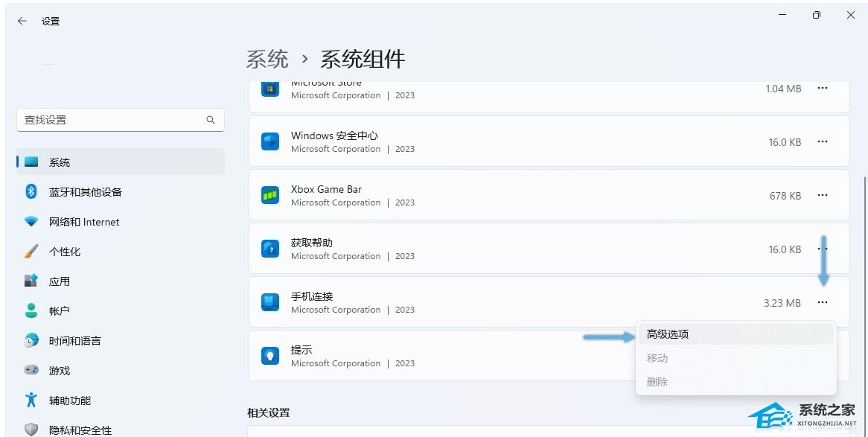Click the 提示 lightbulb app icon
Viewport: 868px width, 437px height.
(x=270, y=356)
